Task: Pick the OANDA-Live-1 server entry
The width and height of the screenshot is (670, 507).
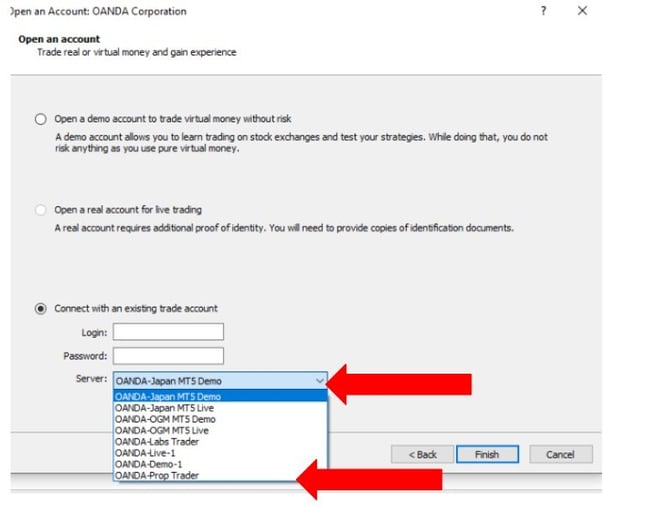Action: click(x=220, y=453)
